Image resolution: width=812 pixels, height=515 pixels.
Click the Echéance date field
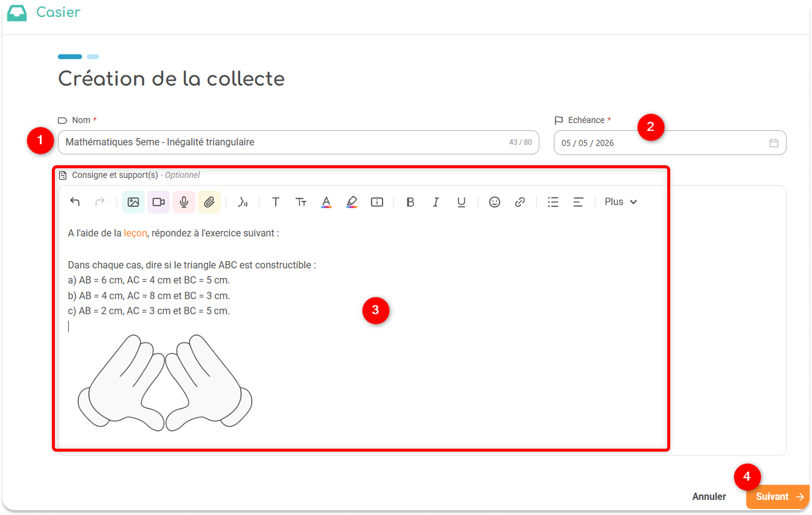tap(670, 143)
